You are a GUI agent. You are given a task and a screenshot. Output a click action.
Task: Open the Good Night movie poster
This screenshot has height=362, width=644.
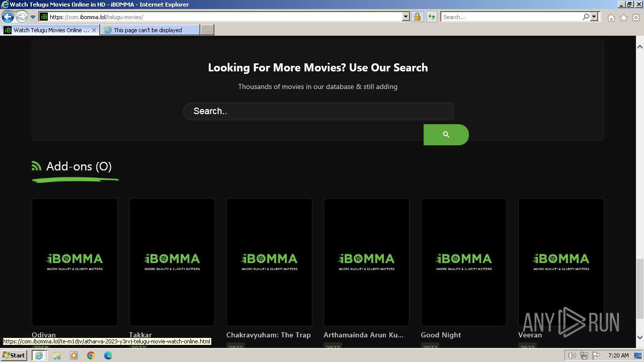[464, 262]
